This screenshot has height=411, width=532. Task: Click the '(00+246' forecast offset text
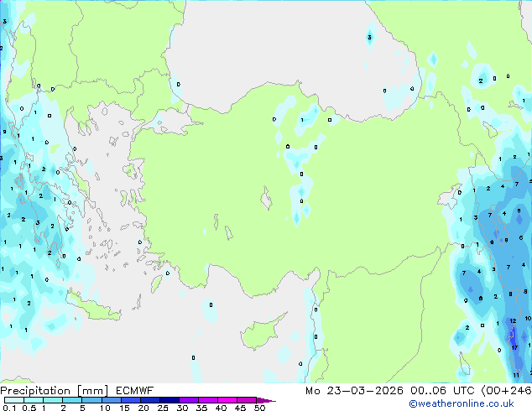point(506,391)
